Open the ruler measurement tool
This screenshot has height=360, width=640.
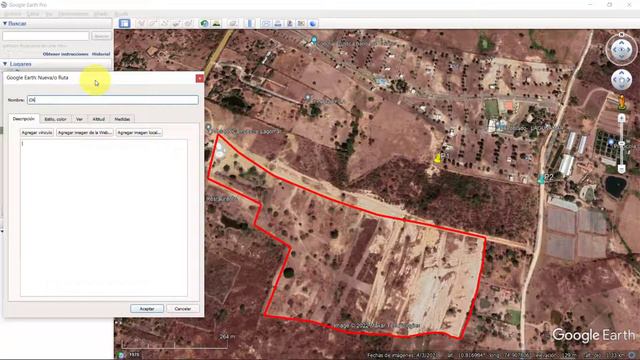coord(250,23)
